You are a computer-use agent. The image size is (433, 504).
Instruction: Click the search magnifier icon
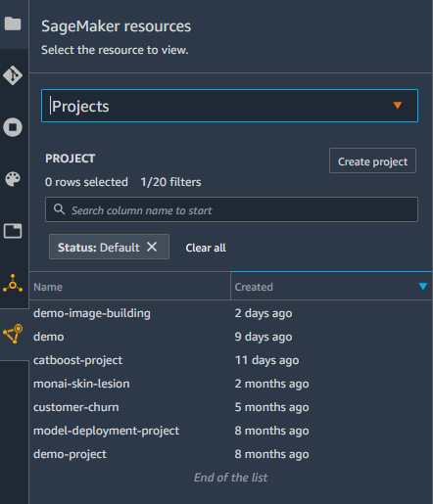(x=59, y=209)
